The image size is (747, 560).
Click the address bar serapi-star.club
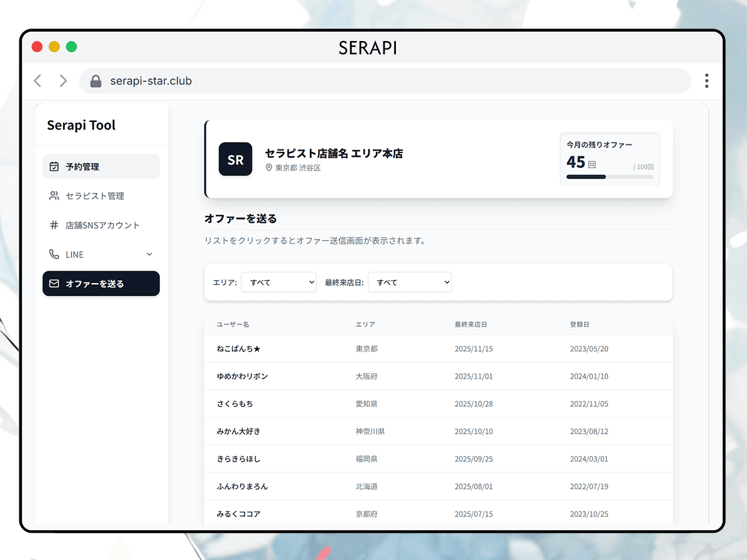pos(385,81)
